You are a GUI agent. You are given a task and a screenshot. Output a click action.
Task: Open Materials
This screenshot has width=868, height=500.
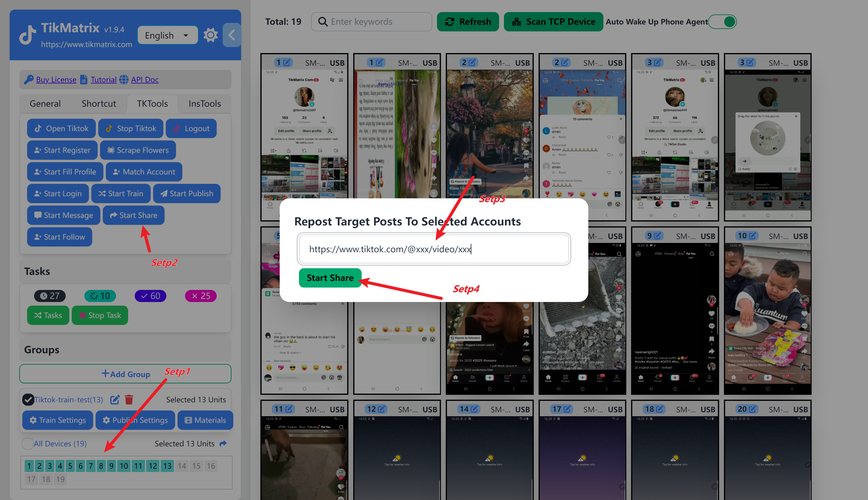click(205, 420)
